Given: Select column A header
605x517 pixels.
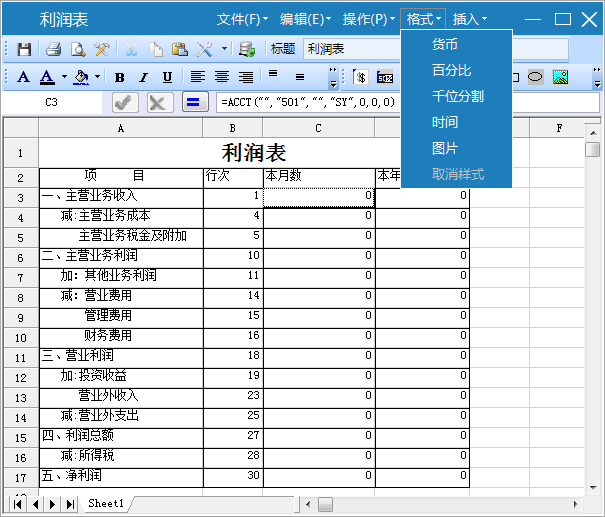Looking at the screenshot, I should (x=120, y=128).
